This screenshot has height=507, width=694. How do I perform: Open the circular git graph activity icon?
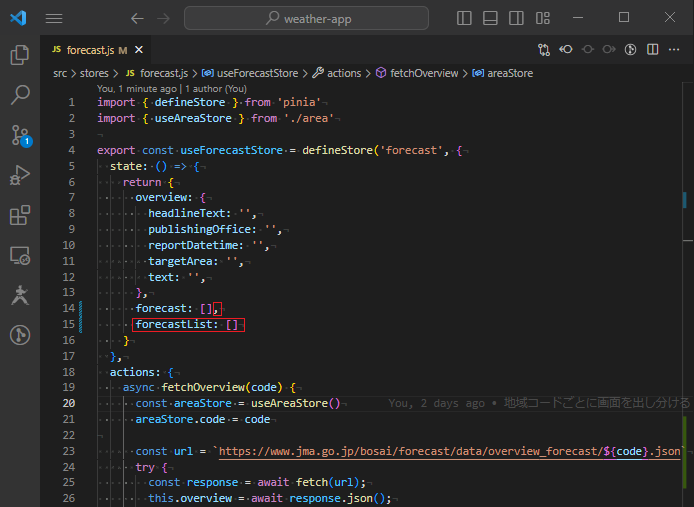coord(20,335)
